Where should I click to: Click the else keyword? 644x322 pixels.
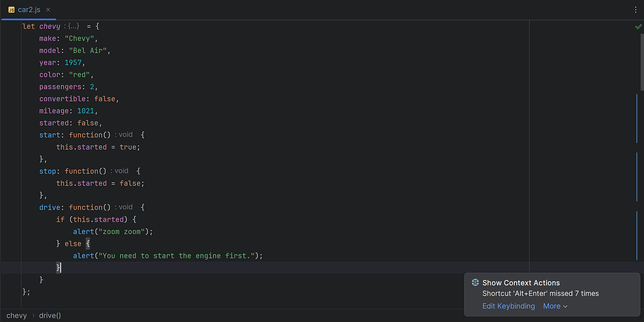73,244
